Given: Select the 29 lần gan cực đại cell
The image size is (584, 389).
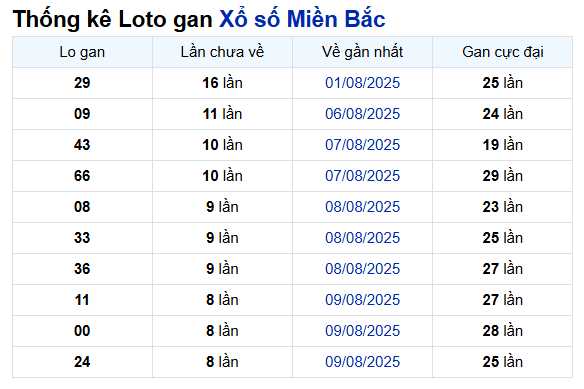Looking at the screenshot, I should 502,175.
